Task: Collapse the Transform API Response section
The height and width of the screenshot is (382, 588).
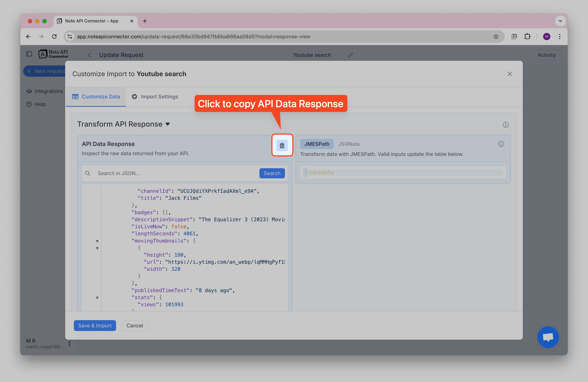Action: pyautogui.click(x=167, y=124)
